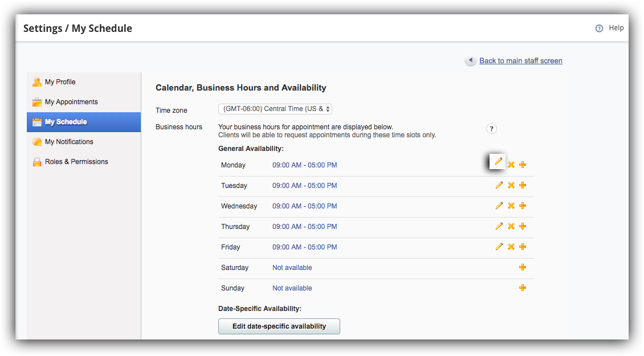Click the business hours question mark icon
Screen dimensions: 644x356
click(491, 129)
